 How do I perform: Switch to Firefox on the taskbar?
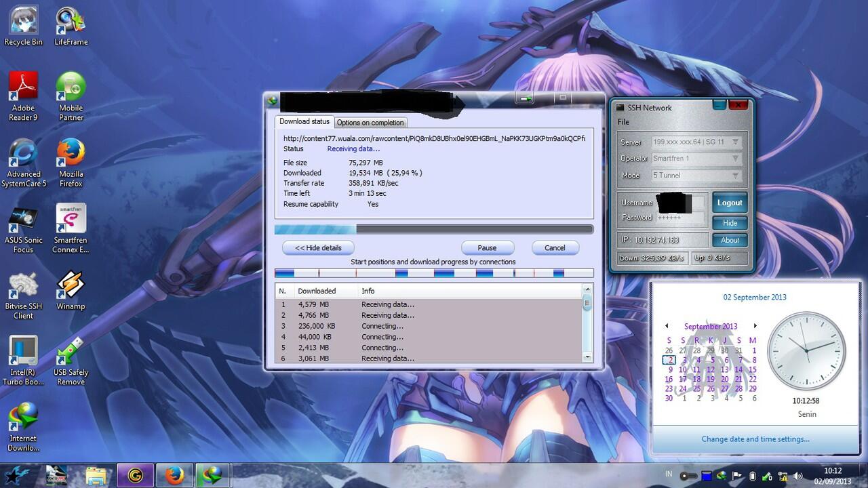[174, 476]
